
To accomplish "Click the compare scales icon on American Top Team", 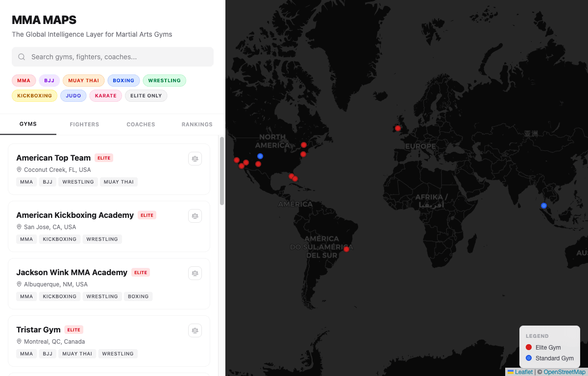I will click(195, 159).
